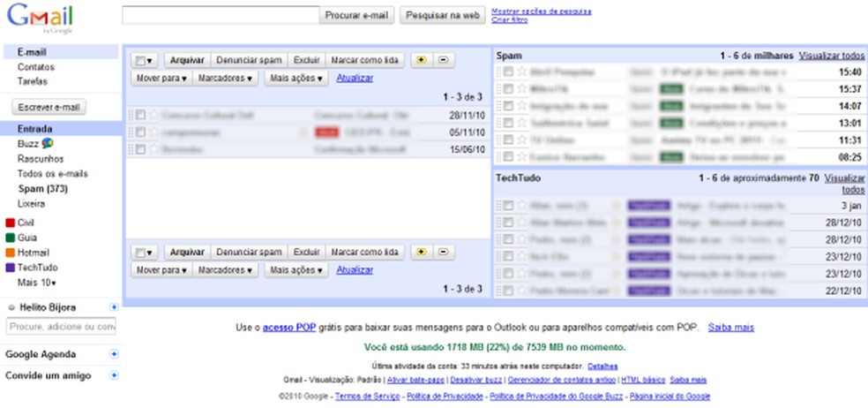Open the acesso POP link

pos(289,328)
